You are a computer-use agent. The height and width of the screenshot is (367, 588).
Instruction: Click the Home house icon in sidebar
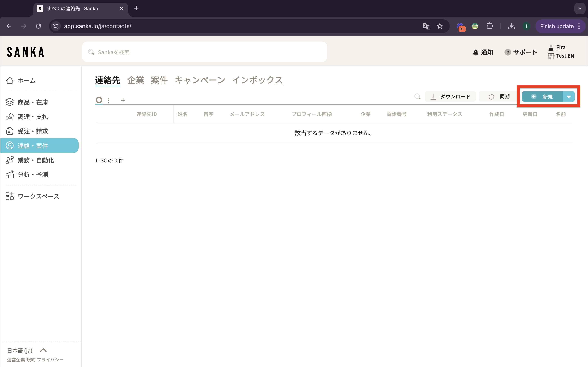click(10, 80)
